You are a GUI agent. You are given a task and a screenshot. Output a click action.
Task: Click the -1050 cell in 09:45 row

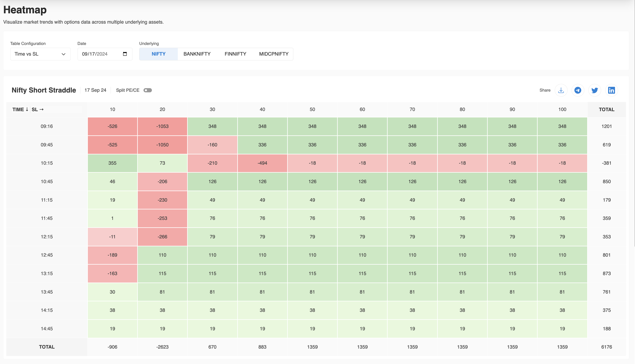pos(162,145)
